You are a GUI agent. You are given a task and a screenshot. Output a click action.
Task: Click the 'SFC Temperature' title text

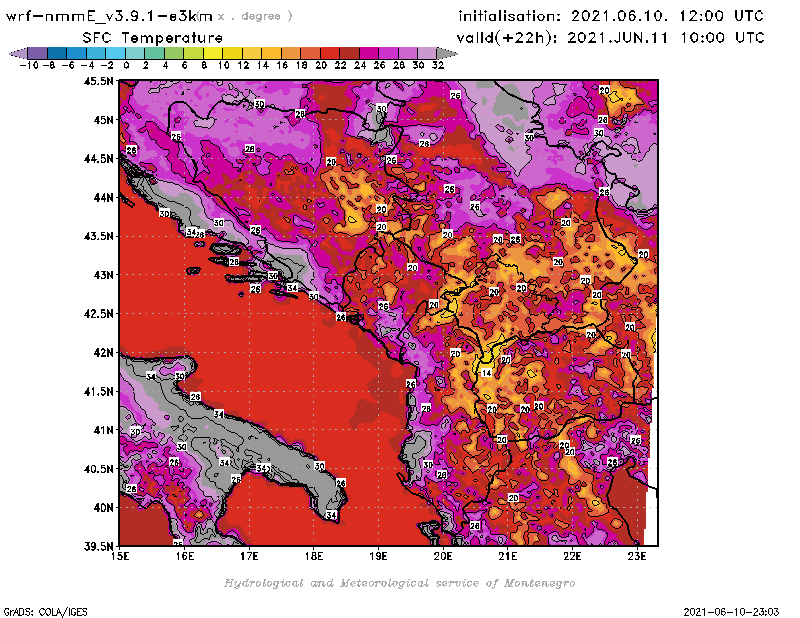tap(153, 38)
